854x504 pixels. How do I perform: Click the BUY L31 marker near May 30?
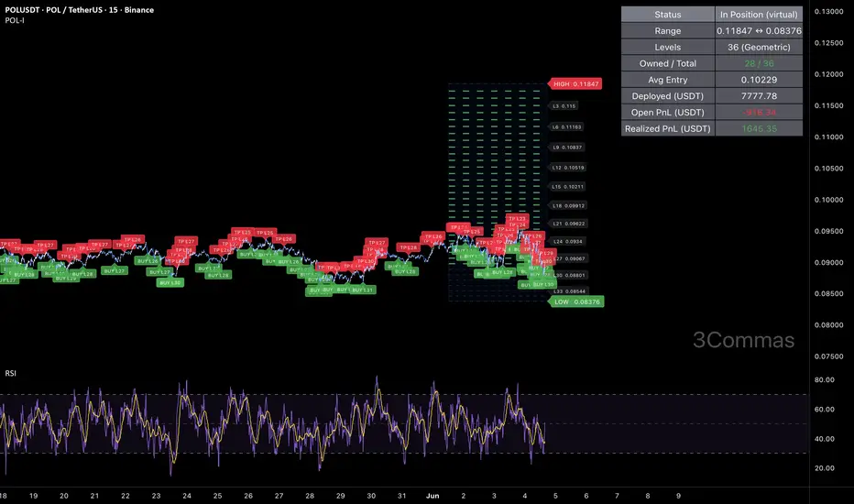[x=362, y=290]
